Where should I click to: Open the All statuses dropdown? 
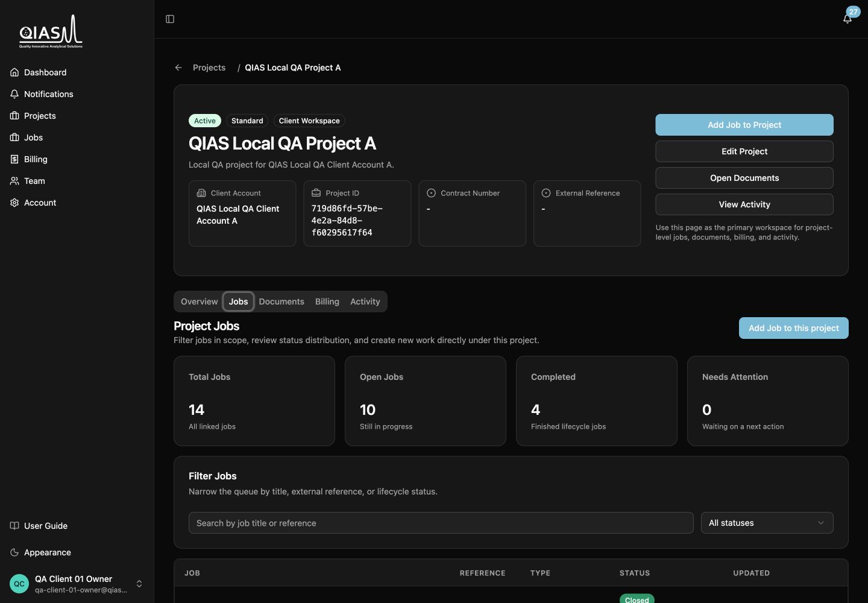click(x=767, y=523)
